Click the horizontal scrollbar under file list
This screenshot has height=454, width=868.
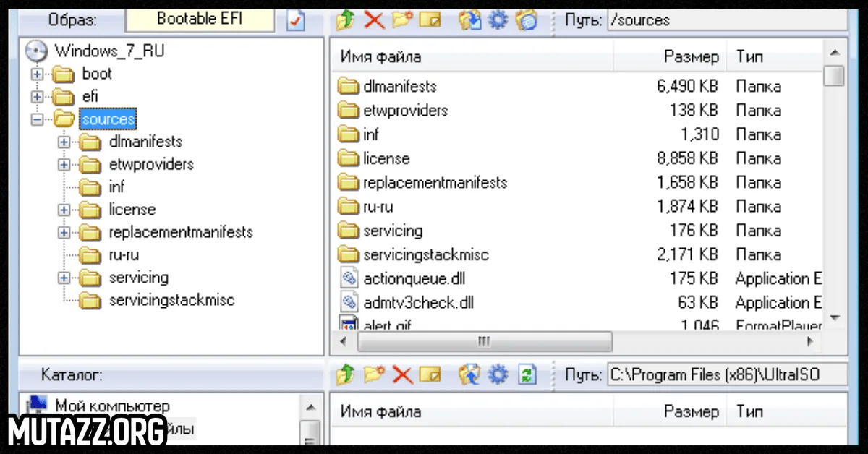click(x=485, y=341)
